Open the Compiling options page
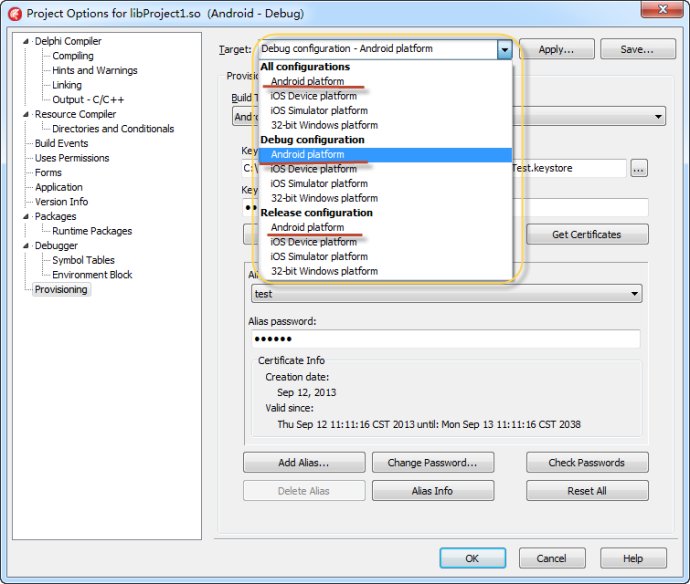The image size is (690, 584). point(73,56)
